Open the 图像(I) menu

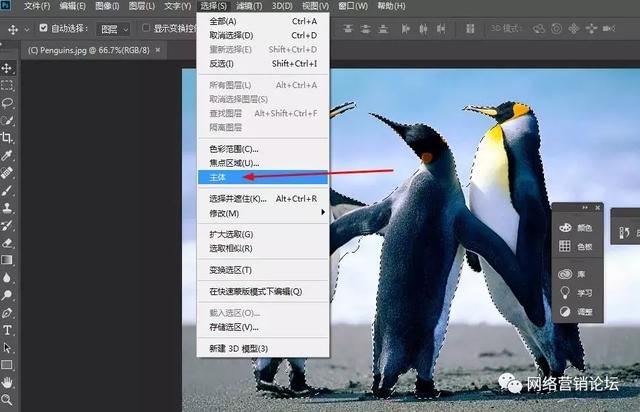pos(107,6)
